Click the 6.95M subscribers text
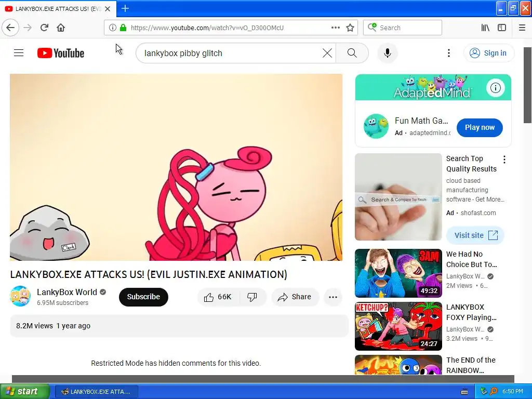This screenshot has width=532, height=399. (x=62, y=303)
